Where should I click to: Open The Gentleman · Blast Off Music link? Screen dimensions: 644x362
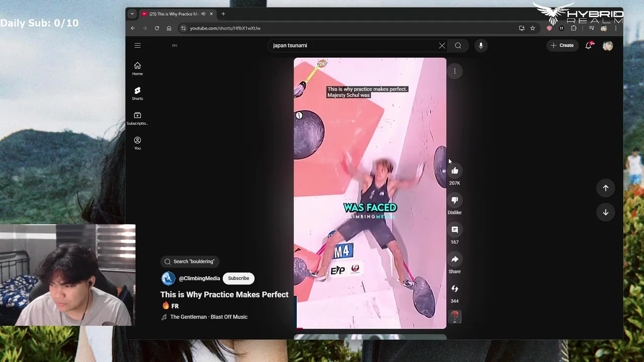209,317
